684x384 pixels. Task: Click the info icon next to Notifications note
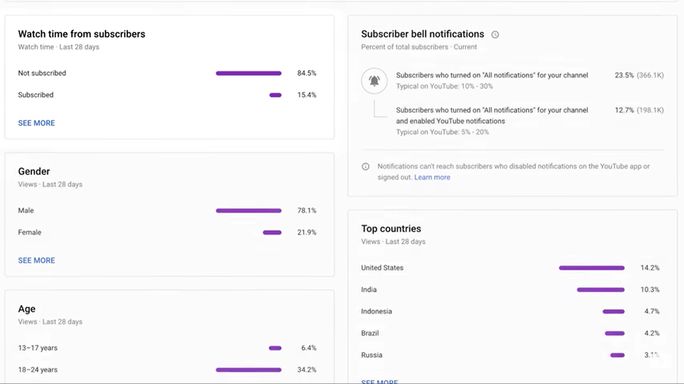coord(366,166)
